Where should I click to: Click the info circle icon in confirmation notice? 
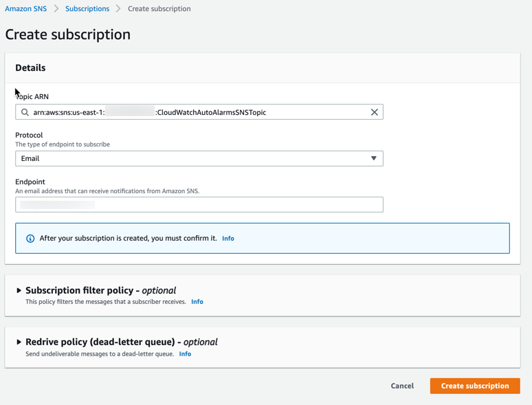pos(30,239)
